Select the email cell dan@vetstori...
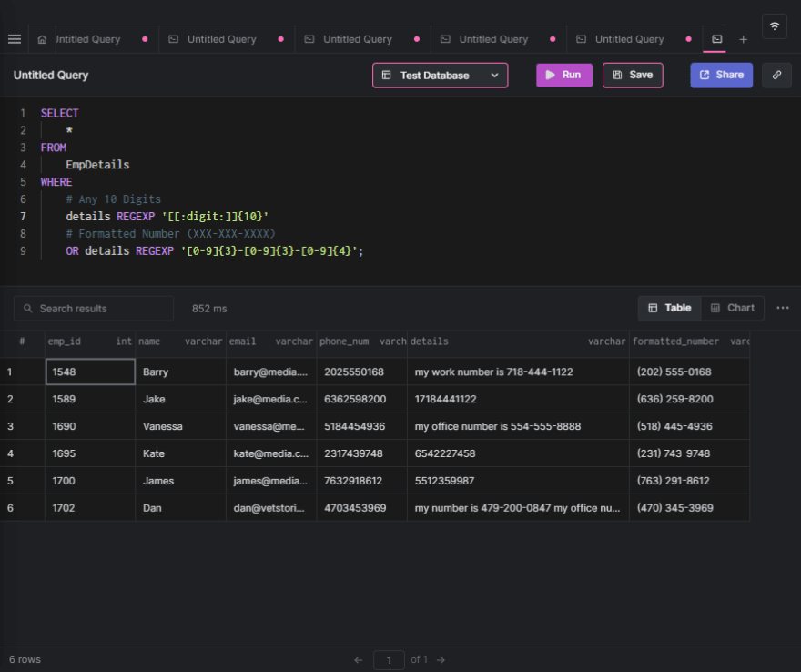801x672 pixels. click(270, 508)
